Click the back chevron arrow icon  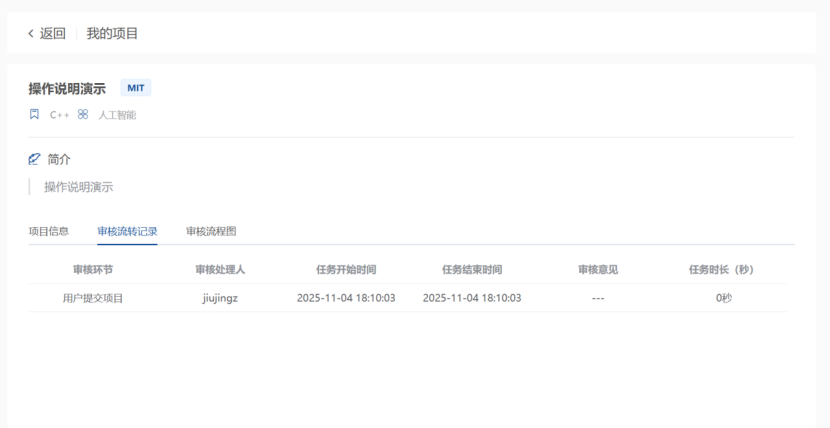pyautogui.click(x=31, y=34)
